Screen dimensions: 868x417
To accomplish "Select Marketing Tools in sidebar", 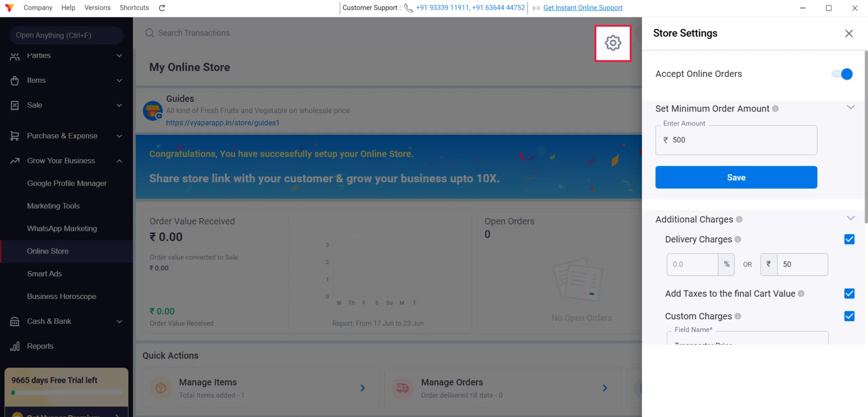I will (x=53, y=206).
